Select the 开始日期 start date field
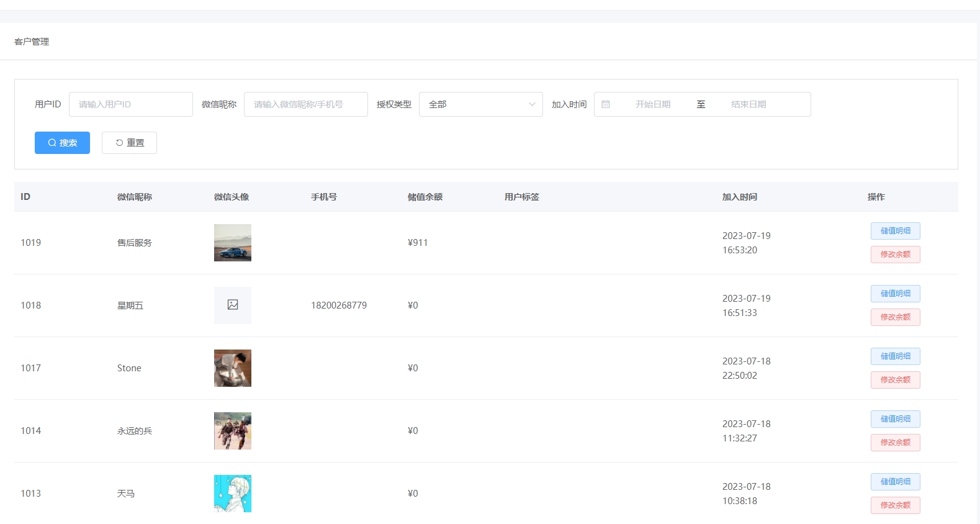Screen dimensions: 980x524 point(653,104)
